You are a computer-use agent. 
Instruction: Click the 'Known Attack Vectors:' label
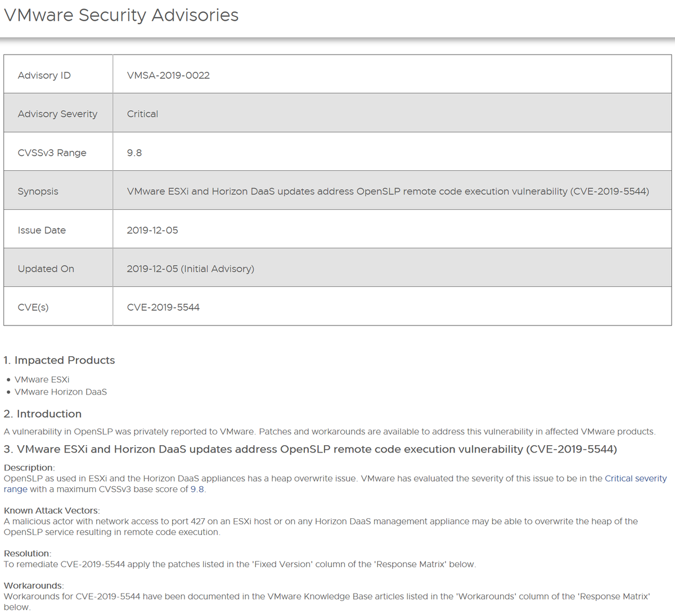click(x=52, y=510)
